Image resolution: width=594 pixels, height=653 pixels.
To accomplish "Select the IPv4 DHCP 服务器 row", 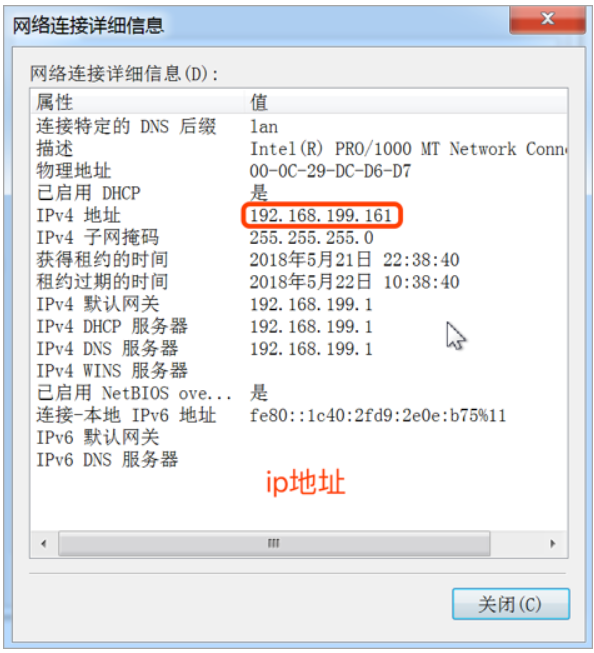I will point(299,326).
